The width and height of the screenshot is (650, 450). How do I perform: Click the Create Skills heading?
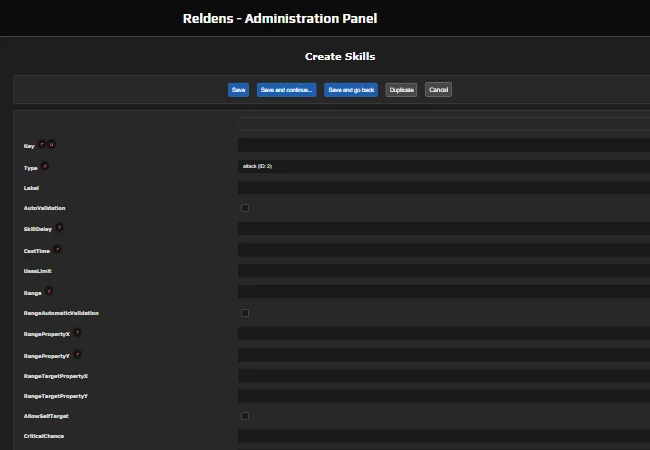pos(340,57)
